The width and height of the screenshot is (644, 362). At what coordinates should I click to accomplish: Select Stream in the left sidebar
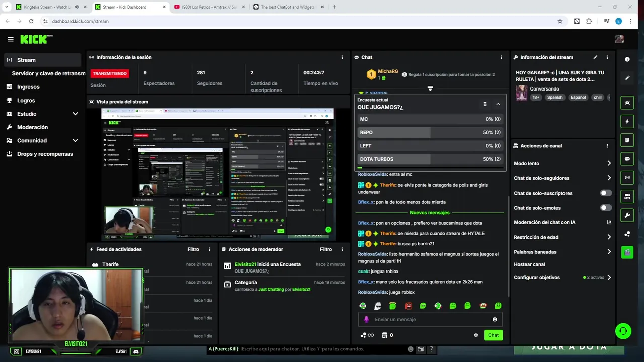pos(43,60)
